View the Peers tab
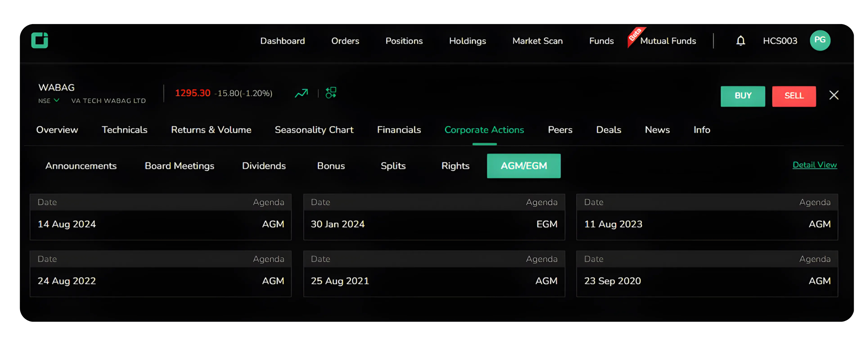Screen dimensions: 868x340 (560, 130)
